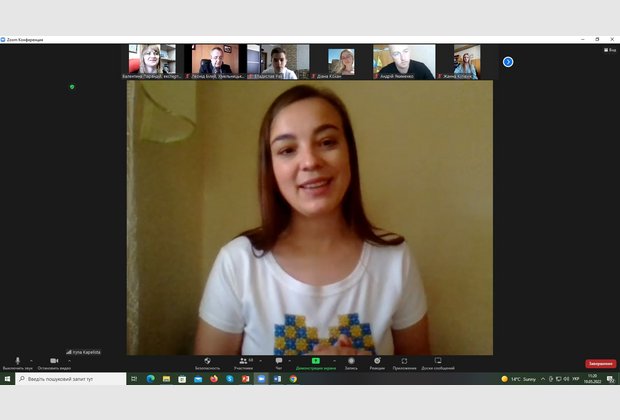Open the Приложения apps panel
The image size is (620, 420).
pyautogui.click(x=405, y=363)
